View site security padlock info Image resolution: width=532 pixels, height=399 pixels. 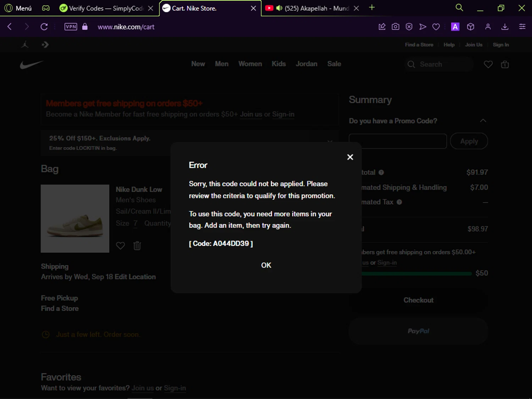pyautogui.click(x=85, y=27)
